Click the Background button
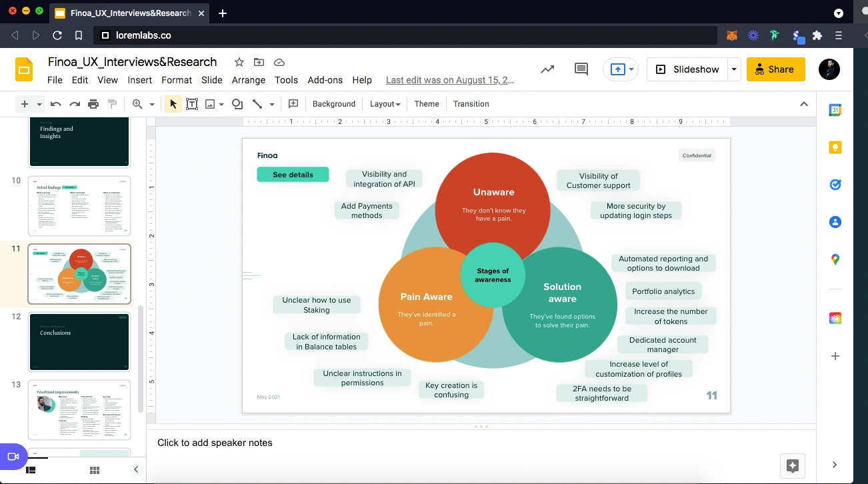Viewport: 868px width, 484px height. point(334,104)
